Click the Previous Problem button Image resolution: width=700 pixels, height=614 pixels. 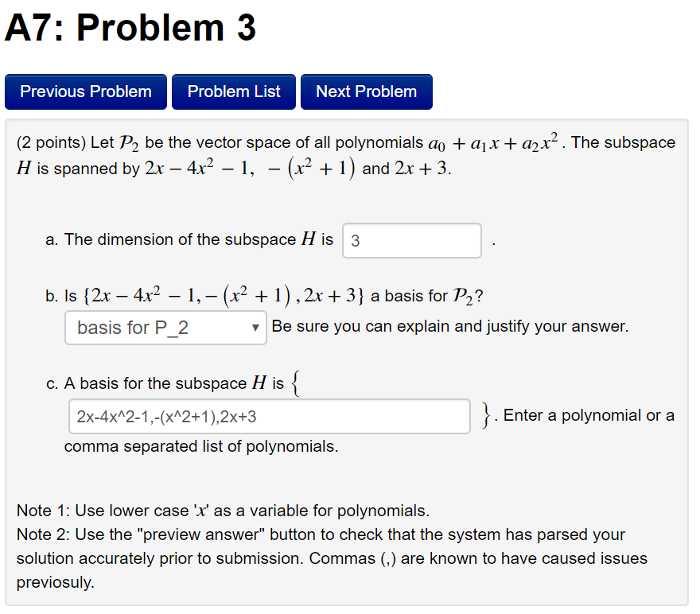point(85,91)
